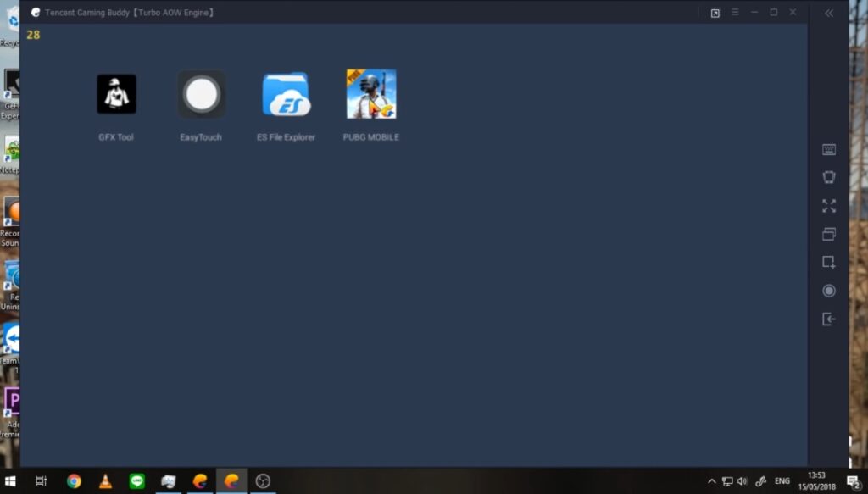Collapse the right sidebar with double chevron
868x494 pixels.
pyautogui.click(x=829, y=13)
